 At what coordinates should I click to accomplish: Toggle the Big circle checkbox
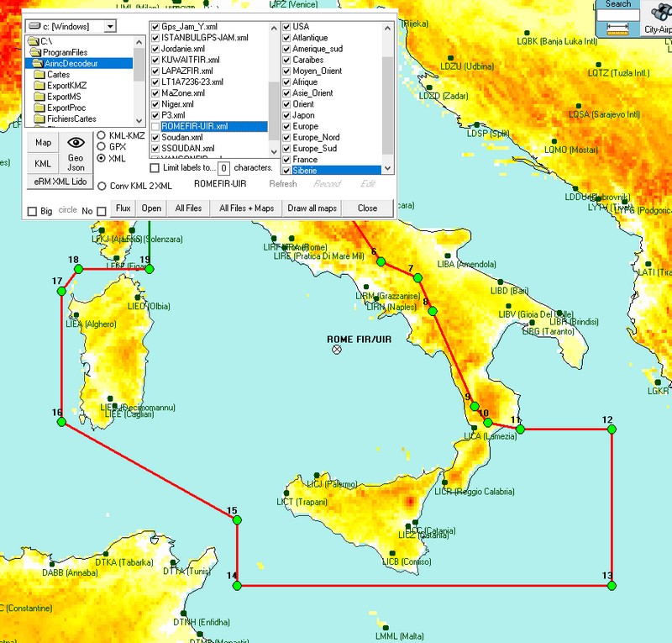coord(33,211)
